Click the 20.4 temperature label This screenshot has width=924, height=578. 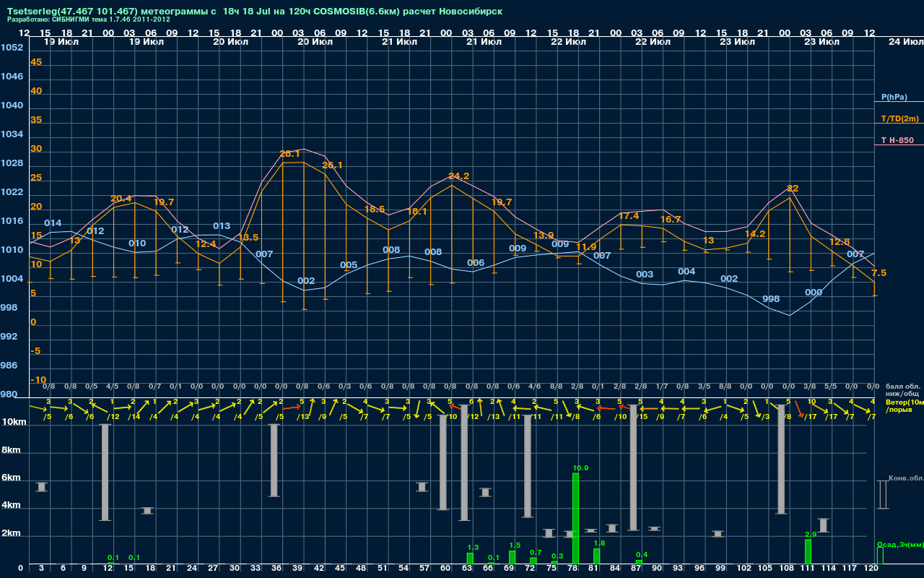click(x=121, y=199)
